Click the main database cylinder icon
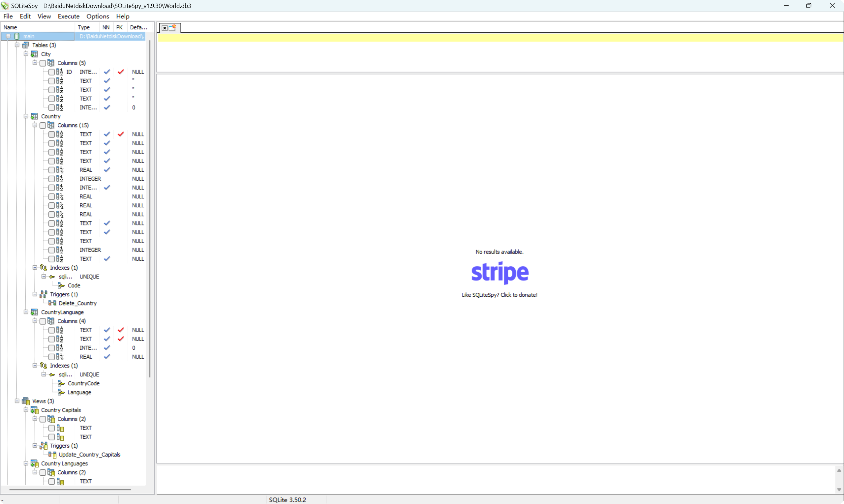 pyautogui.click(x=16, y=36)
